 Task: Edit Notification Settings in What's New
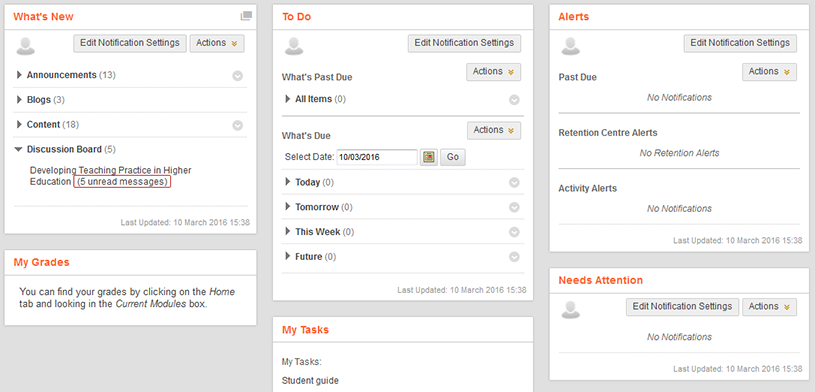(130, 43)
